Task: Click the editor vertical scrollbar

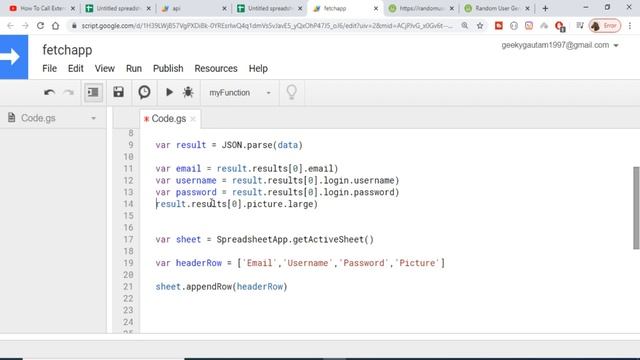Action: point(636,208)
